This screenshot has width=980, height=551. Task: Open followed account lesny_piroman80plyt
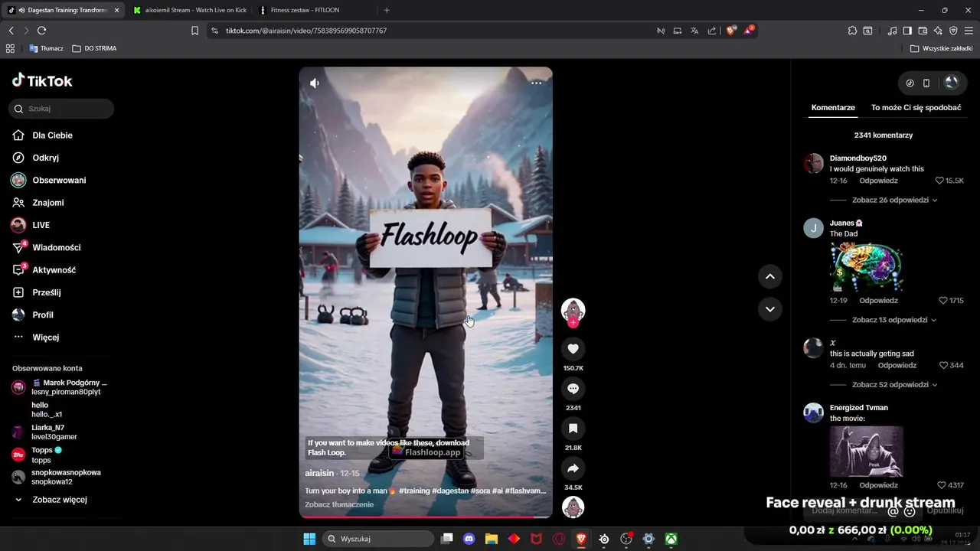click(x=61, y=387)
